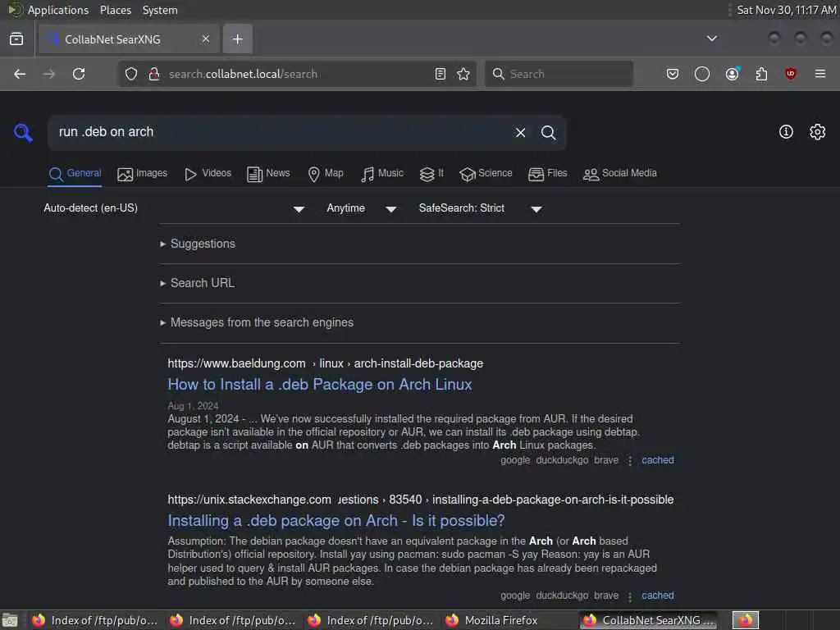Screen dimensions: 840x630
Task: Open How to Install a .deb Package link
Action: pos(320,385)
